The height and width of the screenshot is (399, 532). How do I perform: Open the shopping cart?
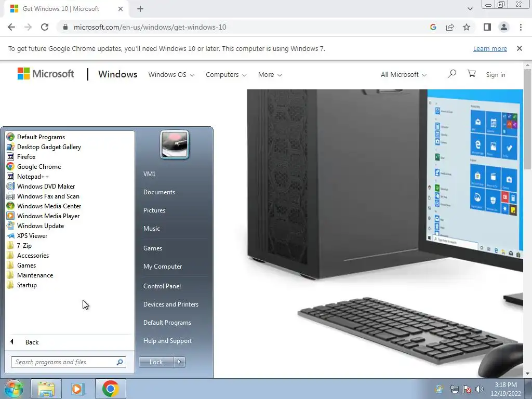(472, 73)
